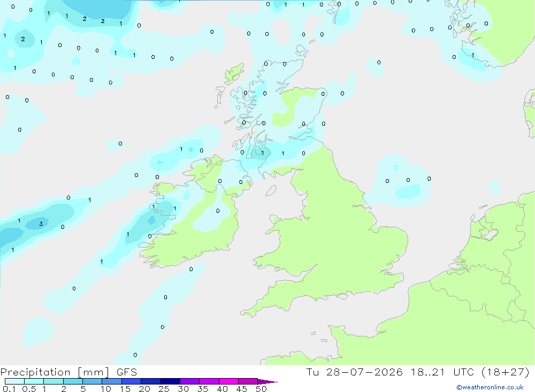Select the 5–10 mm legend color swatch
Viewport: 535px width, 392px height.
coord(93,381)
